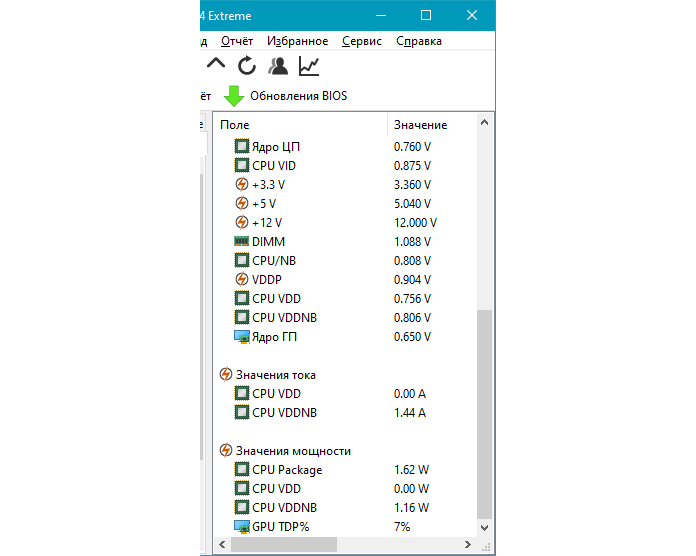Click the vertical scrollbar down arrow

[x=484, y=528]
